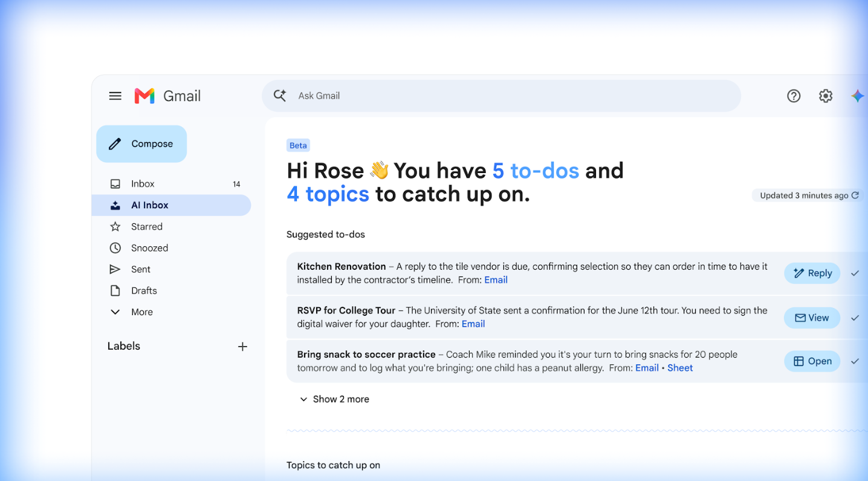Image resolution: width=868 pixels, height=481 pixels.
Task: Open Email link for soccer practice
Action: (x=647, y=368)
